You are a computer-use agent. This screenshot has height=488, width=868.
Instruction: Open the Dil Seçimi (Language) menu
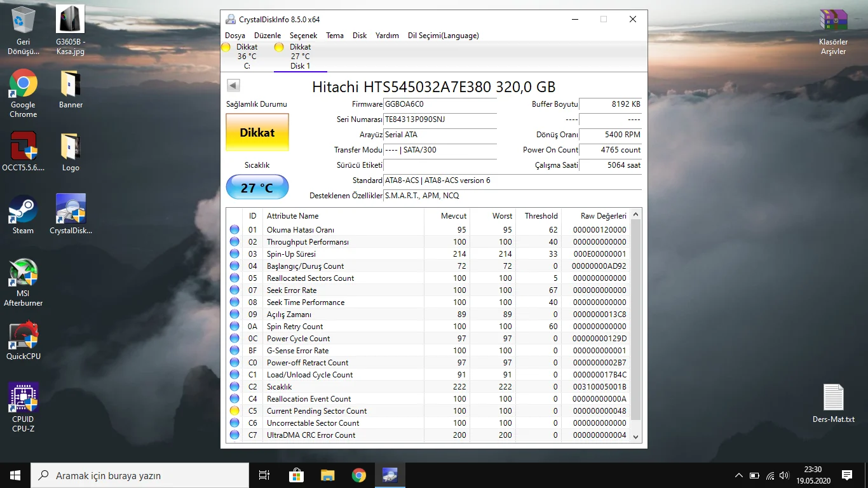click(x=444, y=35)
